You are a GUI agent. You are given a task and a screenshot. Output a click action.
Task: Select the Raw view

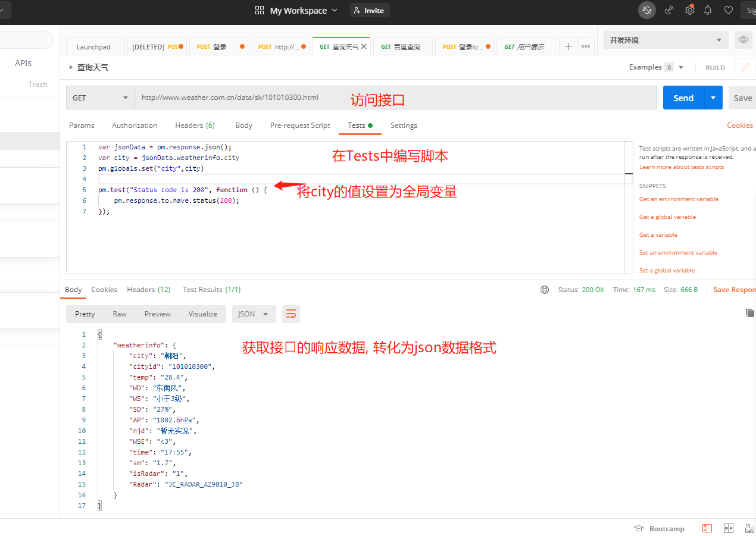[x=120, y=314]
